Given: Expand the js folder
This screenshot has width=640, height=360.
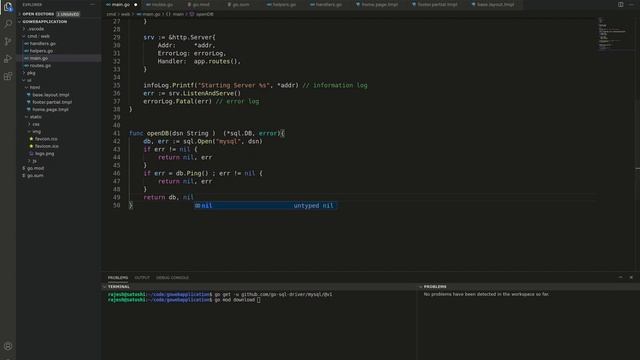Looking at the screenshot, I should (29, 161).
